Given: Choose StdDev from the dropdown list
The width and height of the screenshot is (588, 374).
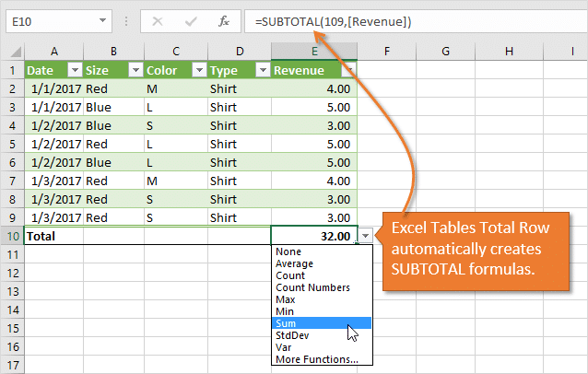Looking at the screenshot, I should tap(290, 335).
